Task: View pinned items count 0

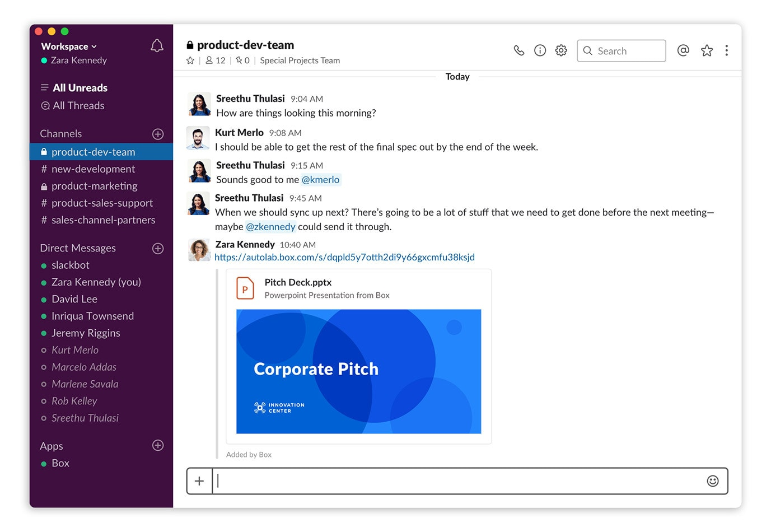Action: (242, 60)
